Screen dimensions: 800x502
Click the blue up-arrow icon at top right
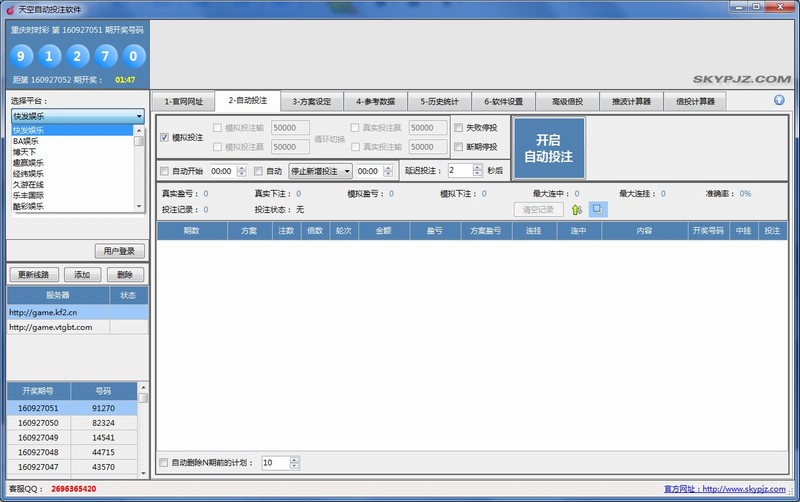[779, 100]
